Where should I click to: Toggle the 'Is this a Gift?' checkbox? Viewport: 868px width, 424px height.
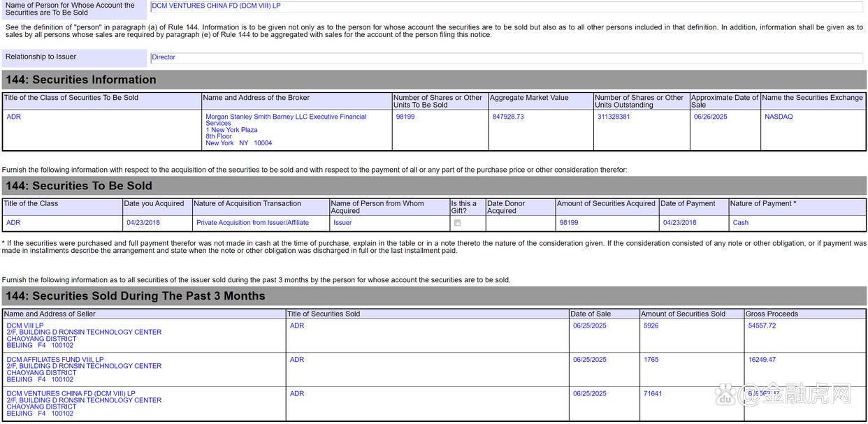point(457,223)
